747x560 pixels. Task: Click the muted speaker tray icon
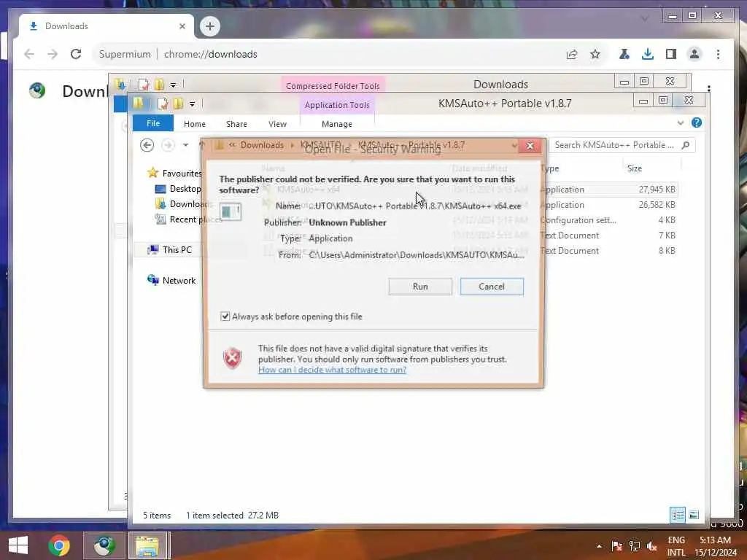point(651,545)
